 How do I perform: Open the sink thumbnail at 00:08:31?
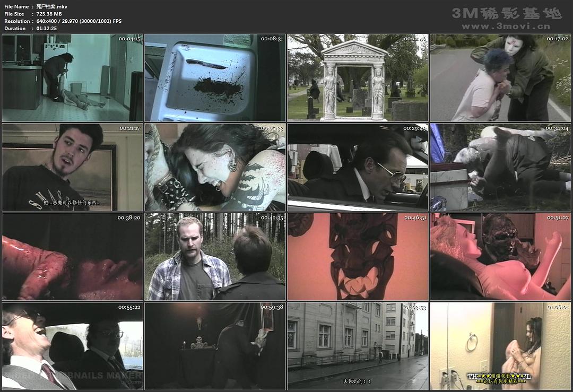click(x=215, y=78)
